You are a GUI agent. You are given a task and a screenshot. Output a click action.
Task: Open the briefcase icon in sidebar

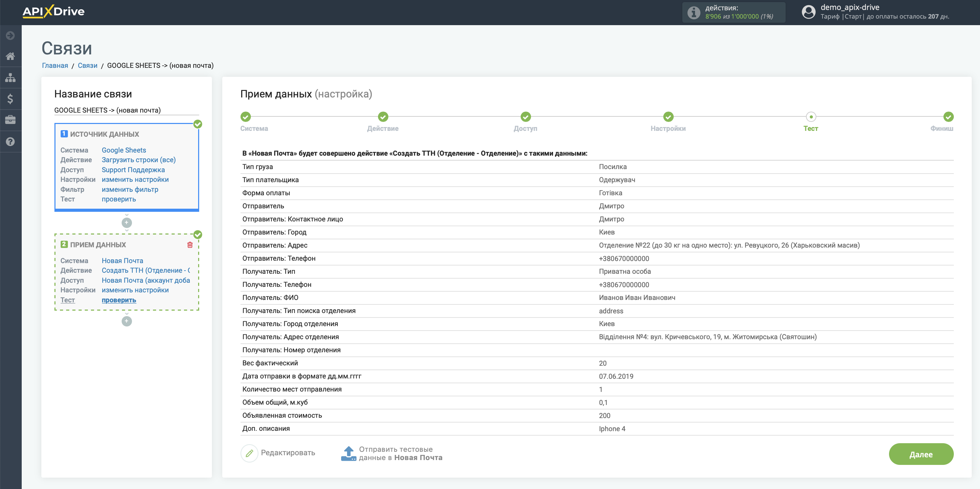[x=10, y=120]
